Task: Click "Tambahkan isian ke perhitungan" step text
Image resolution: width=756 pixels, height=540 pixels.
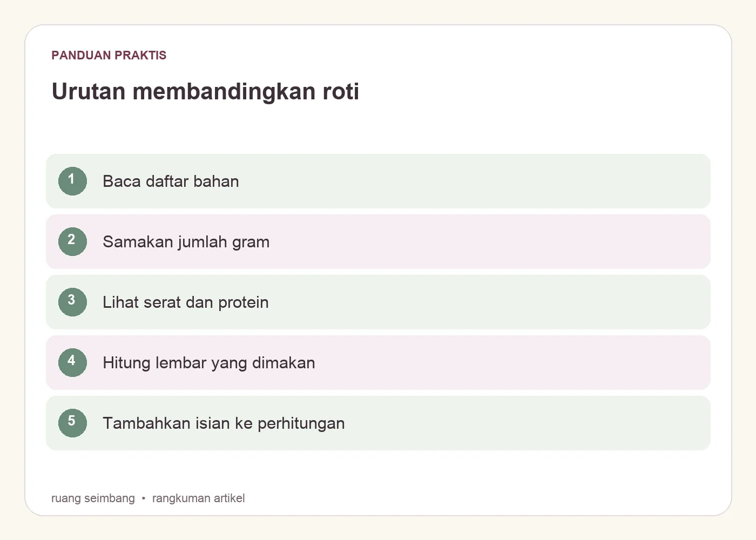Action: tap(224, 423)
